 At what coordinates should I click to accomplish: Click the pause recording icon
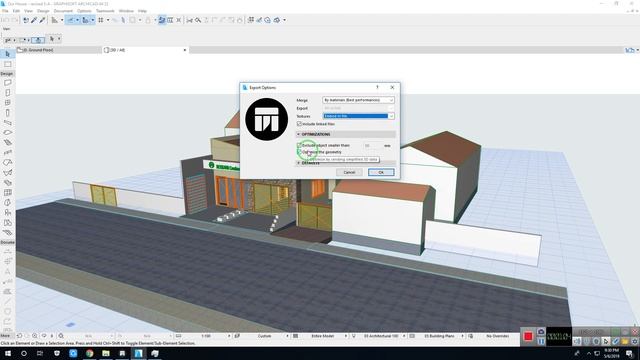coord(541,341)
